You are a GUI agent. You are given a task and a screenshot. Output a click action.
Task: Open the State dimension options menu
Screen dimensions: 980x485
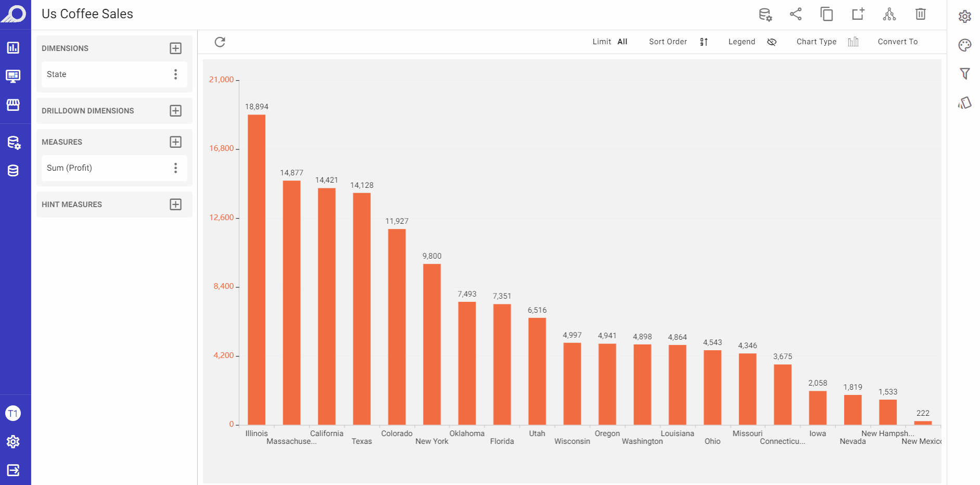pos(176,74)
